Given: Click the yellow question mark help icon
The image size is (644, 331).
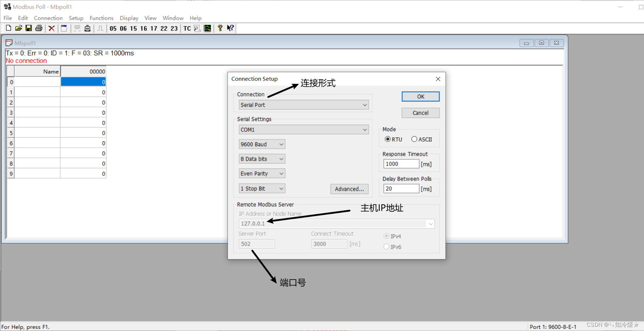Looking at the screenshot, I should point(220,28).
